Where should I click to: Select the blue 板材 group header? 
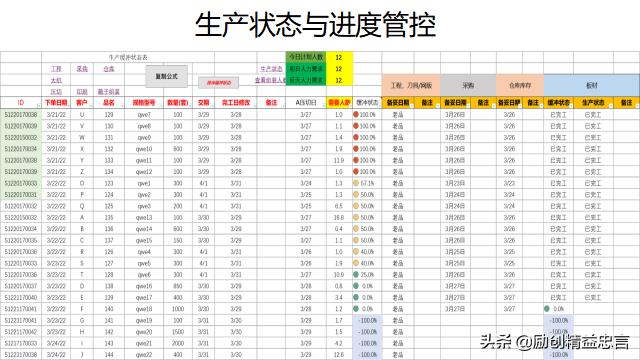(591, 85)
